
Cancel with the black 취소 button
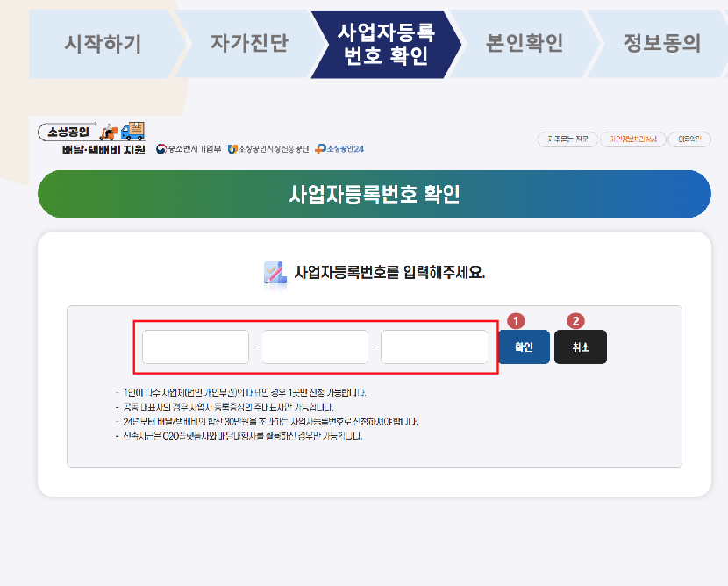(x=581, y=347)
